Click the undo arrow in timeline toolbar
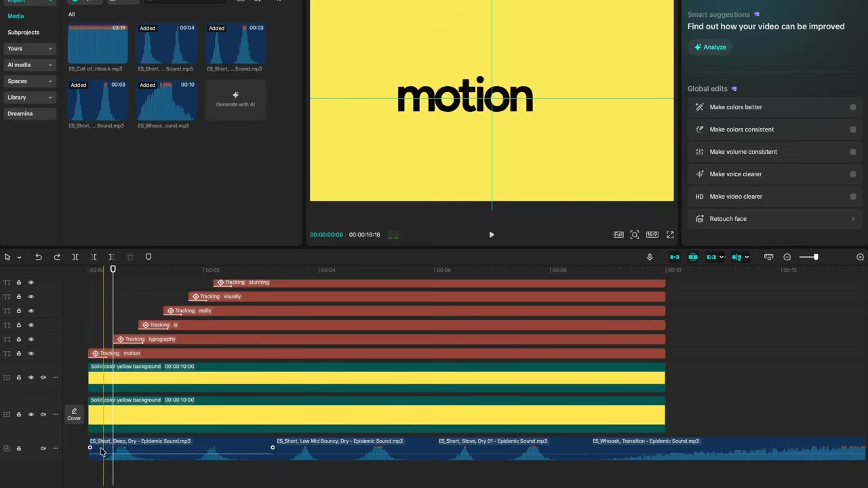 tap(39, 257)
